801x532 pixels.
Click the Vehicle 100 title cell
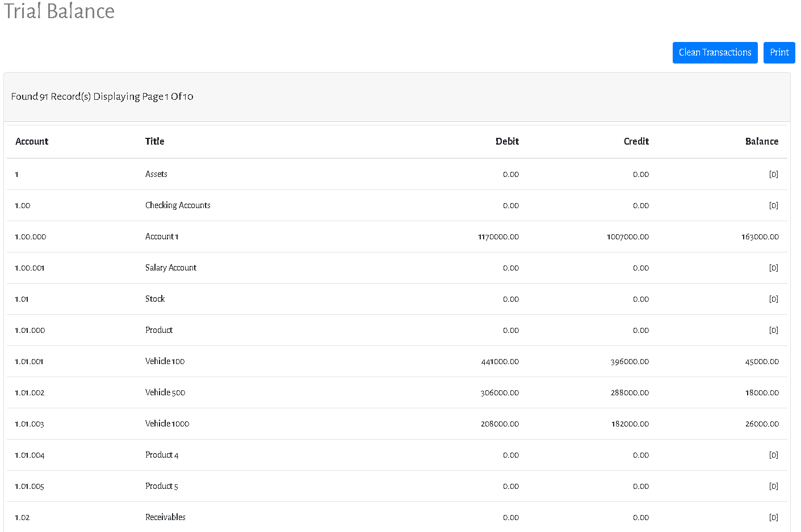[165, 361]
